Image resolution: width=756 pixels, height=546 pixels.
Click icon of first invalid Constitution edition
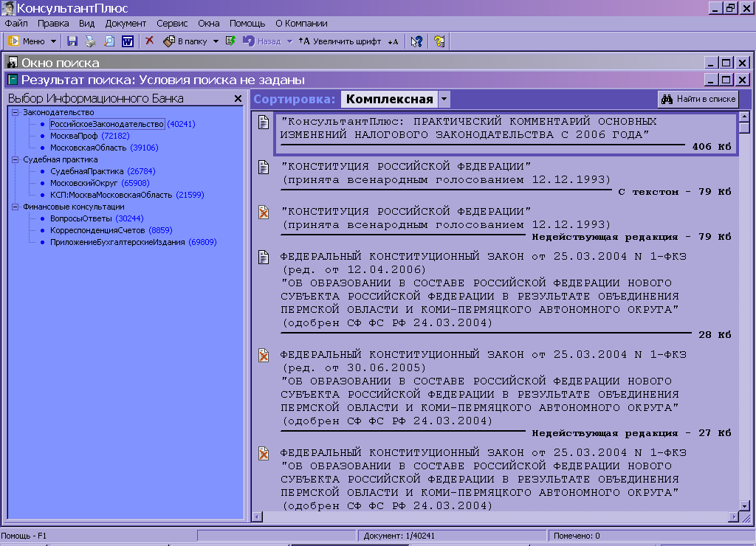click(264, 212)
